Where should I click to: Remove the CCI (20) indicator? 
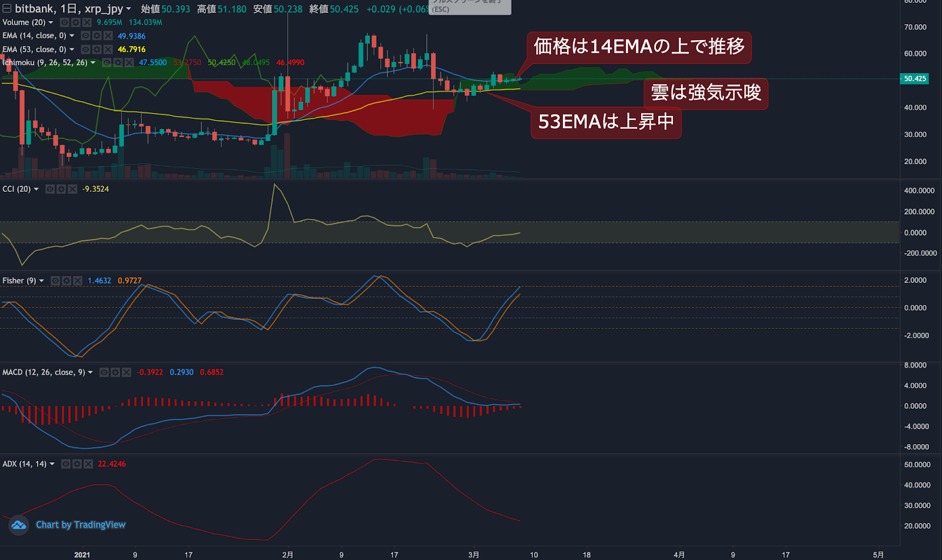73,189
